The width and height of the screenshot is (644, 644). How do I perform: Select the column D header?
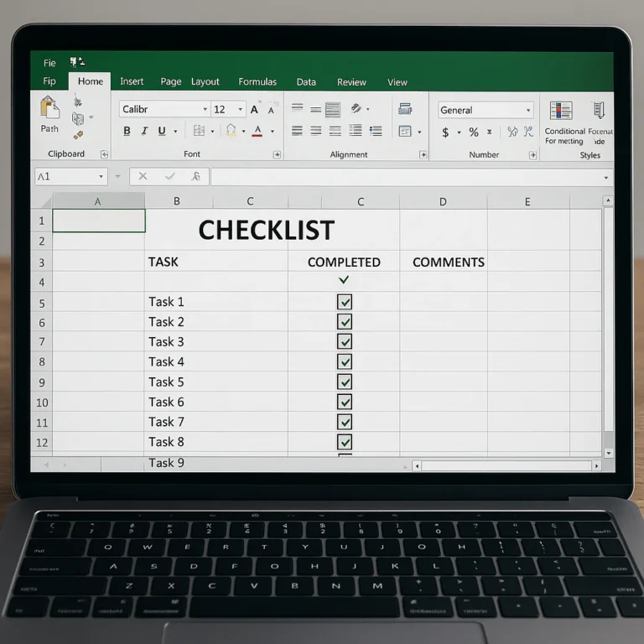443,201
